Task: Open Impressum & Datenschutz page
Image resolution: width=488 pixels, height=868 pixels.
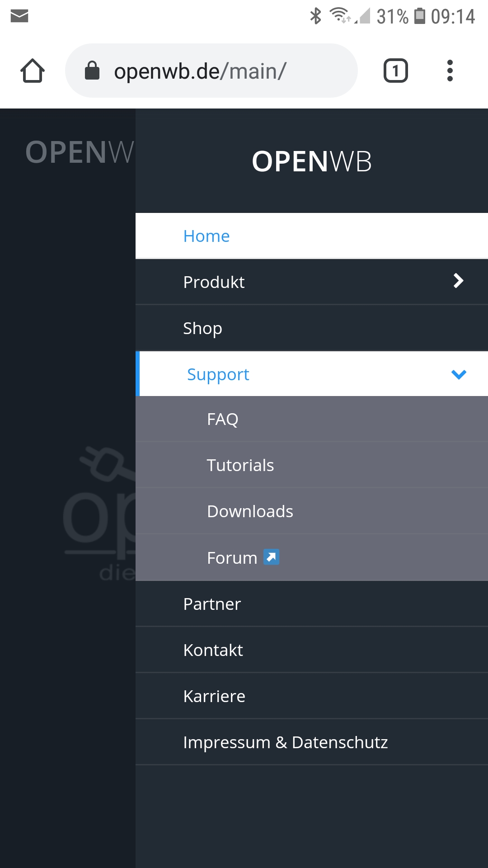Action: click(x=285, y=743)
